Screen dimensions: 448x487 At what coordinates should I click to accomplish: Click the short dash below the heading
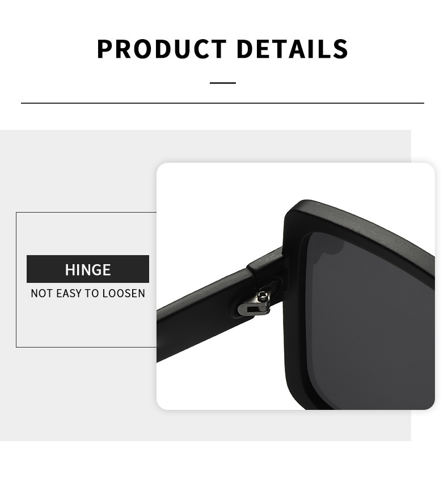(223, 83)
